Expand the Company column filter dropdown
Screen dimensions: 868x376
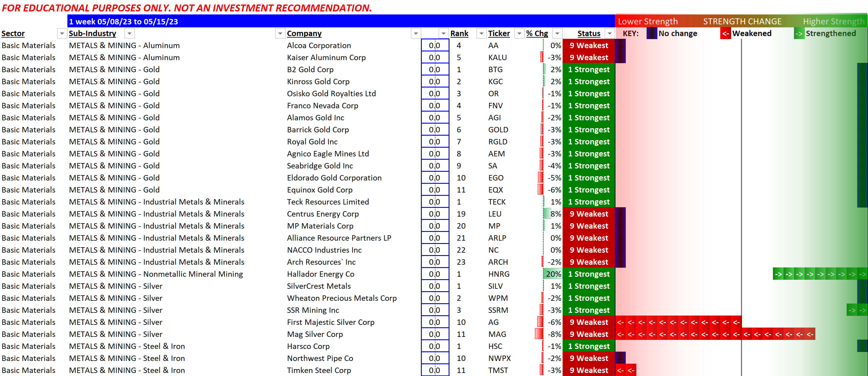416,33
